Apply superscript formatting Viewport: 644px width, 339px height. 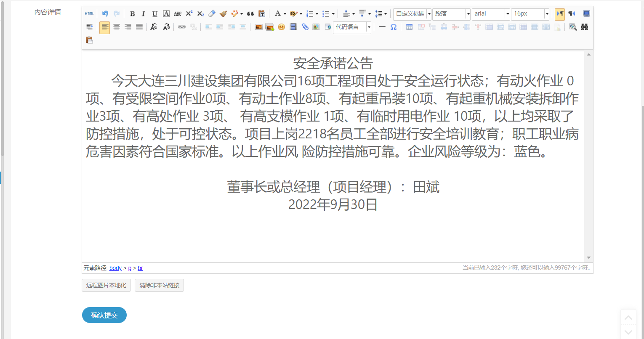pos(189,14)
